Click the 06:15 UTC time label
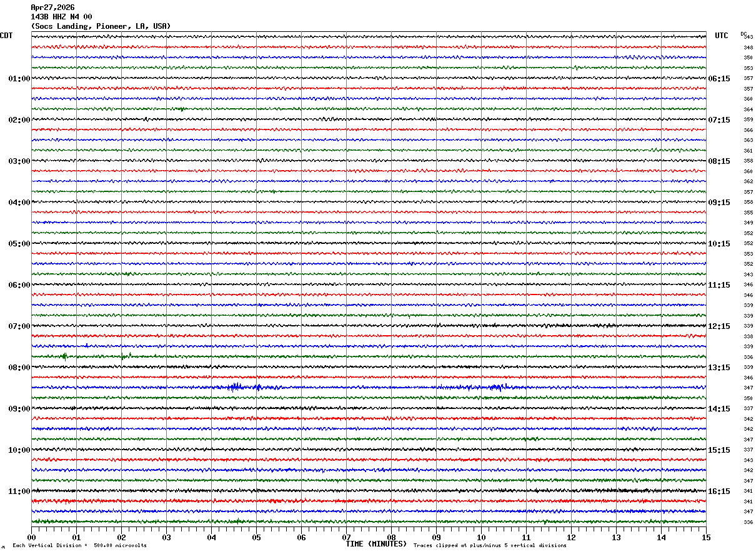Screen dimensions: 756x554 click(x=719, y=79)
